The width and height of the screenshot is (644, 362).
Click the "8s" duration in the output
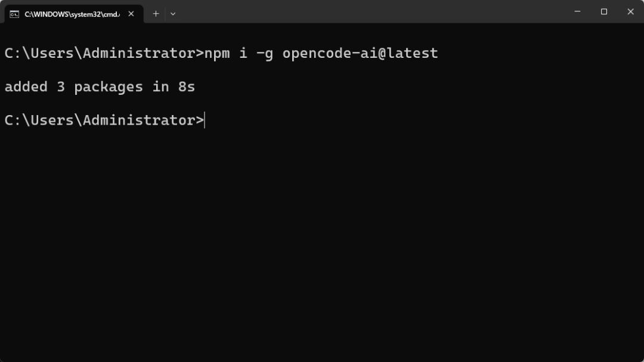click(187, 86)
